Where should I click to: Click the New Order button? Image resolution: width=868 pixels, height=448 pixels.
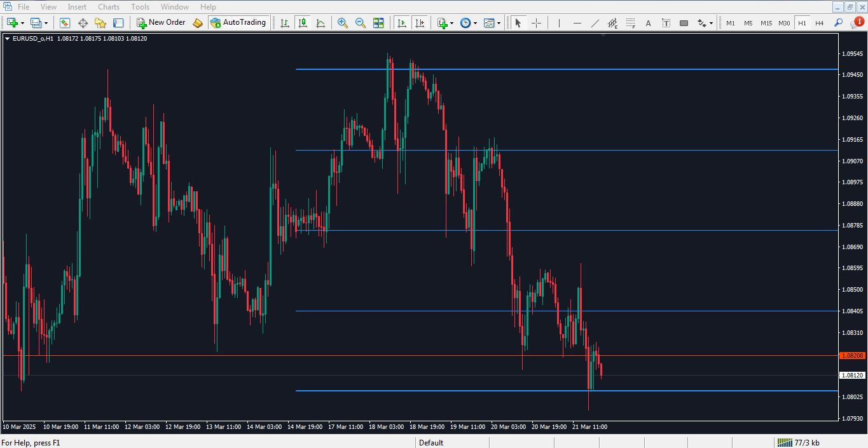(161, 23)
